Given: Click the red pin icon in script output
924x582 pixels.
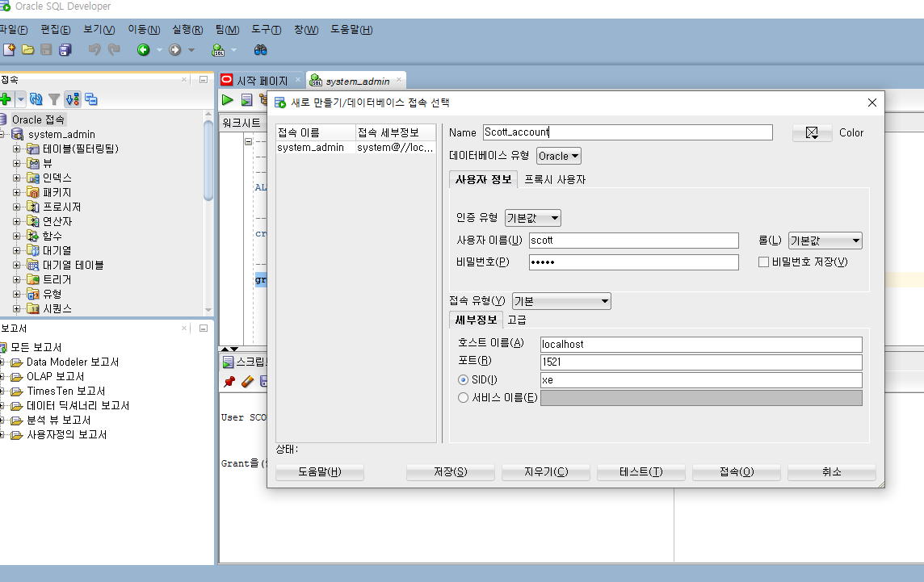Looking at the screenshot, I should click(x=229, y=382).
